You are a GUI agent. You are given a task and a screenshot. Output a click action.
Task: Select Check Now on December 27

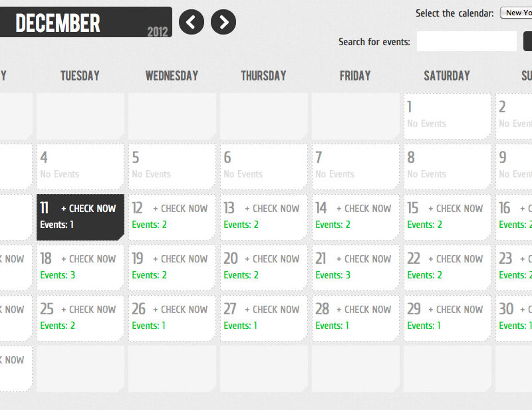(x=272, y=310)
